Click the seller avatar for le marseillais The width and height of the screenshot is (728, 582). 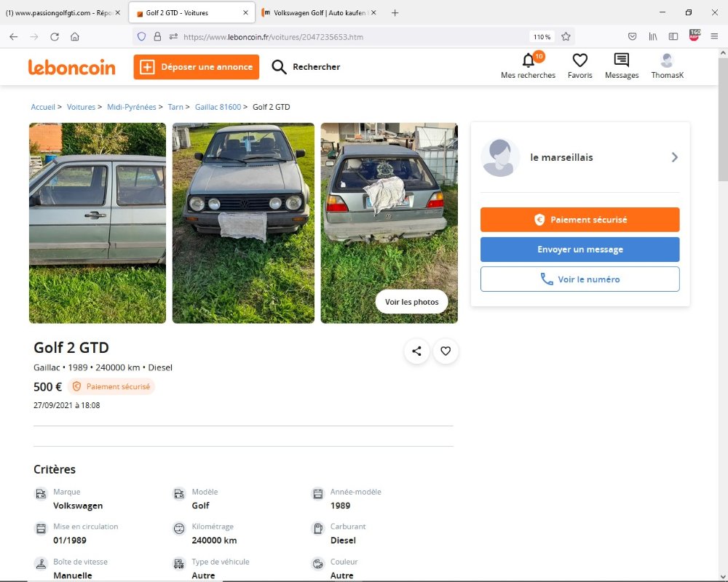click(501, 157)
